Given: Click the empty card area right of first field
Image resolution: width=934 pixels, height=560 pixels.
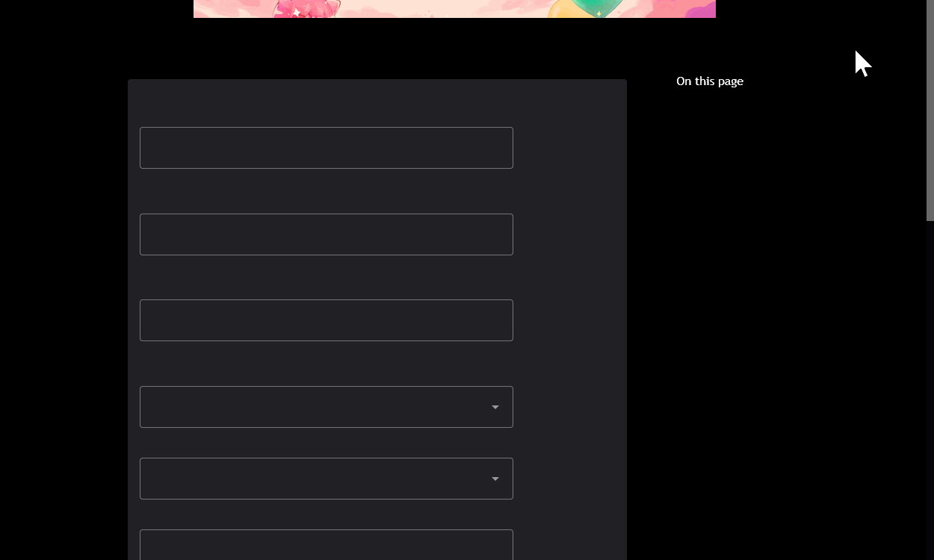Looking at the screenshot, I should tap(569, 148).
